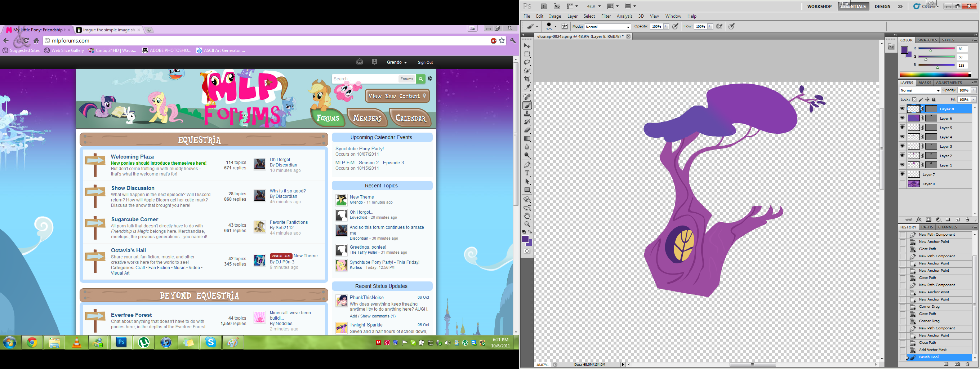Select the Gradient tool
Screen dimensions: 980x369
527,139
